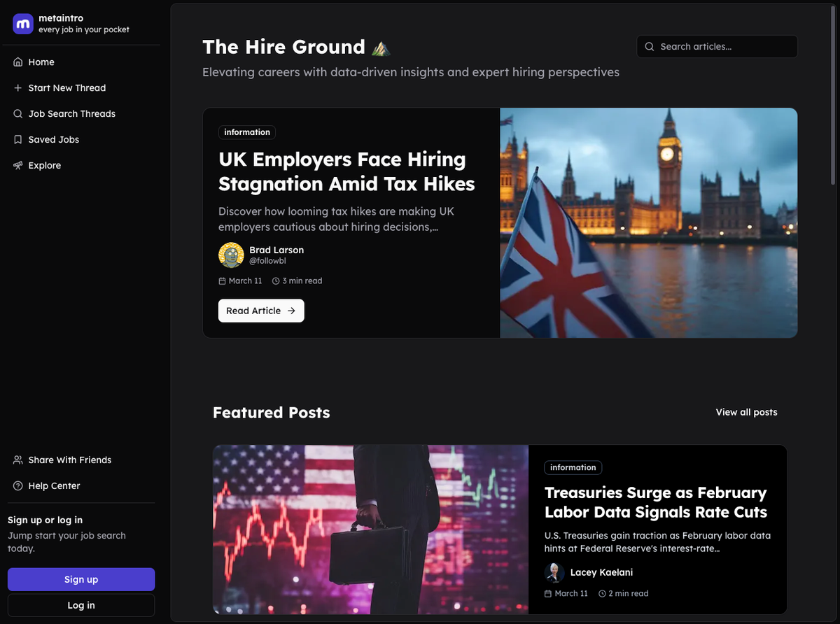Go to Saved Jobs in sidebar
Screen dimensions: 840x624
pyautogui.click(x=54, y=140)
